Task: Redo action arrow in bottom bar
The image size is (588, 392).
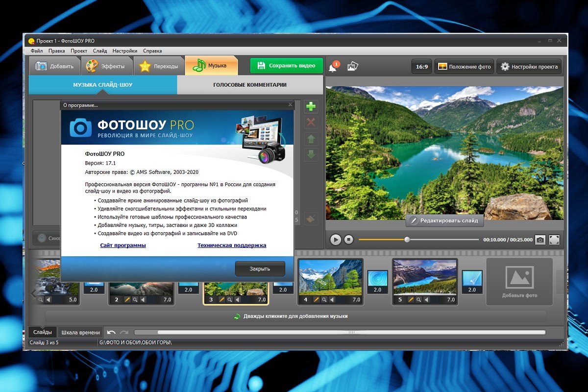Action: click(x=124, y=332)
